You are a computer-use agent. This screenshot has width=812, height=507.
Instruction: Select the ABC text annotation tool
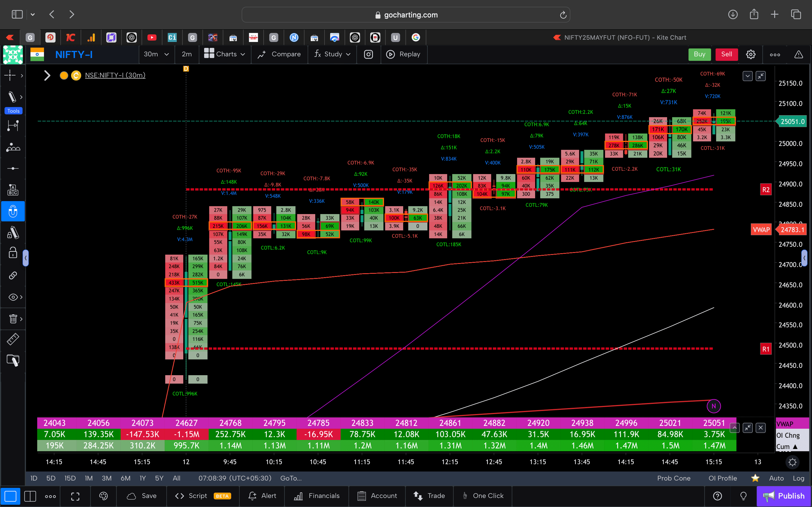tap(12, 190)
